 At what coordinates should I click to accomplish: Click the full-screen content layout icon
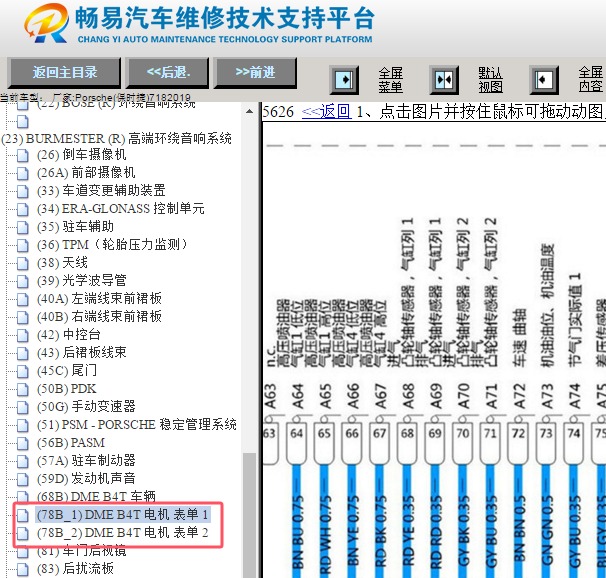(544, 80)
